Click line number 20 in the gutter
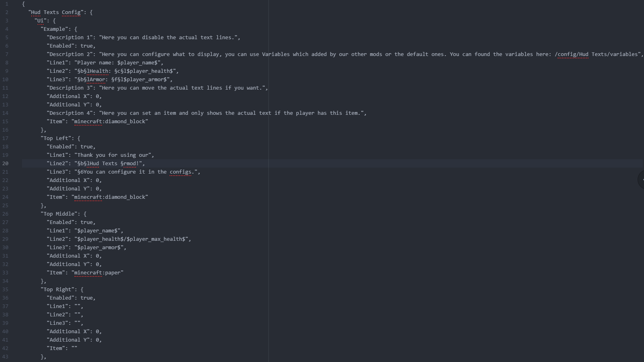The image size is (644, 362). click(x=5, y=163)
